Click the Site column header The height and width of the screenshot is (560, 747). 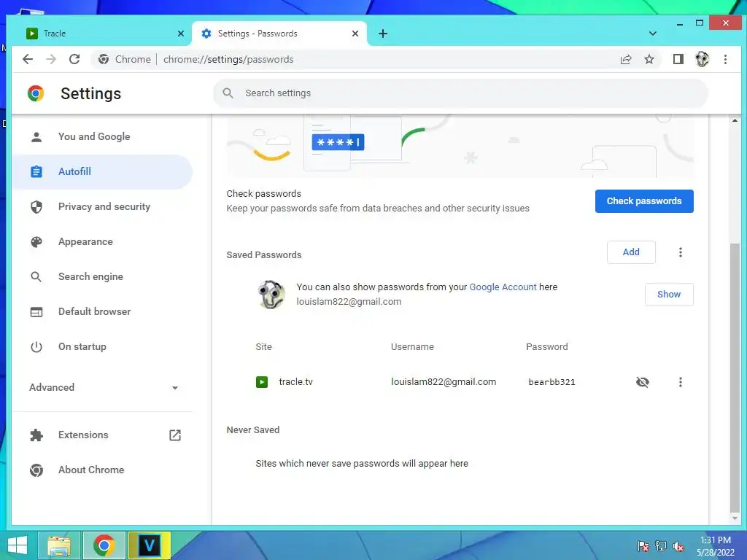click(263, 346)
